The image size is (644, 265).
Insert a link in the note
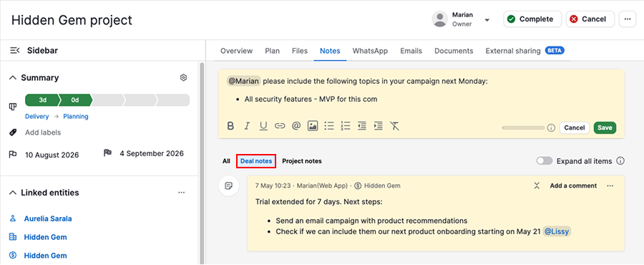280,126
